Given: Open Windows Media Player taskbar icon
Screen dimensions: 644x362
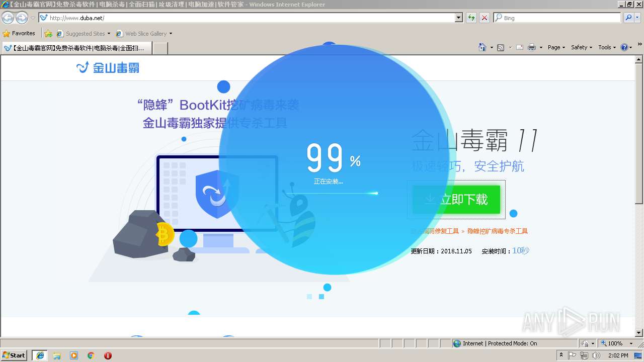Looking at the screenshot, I should coord(74,355).
